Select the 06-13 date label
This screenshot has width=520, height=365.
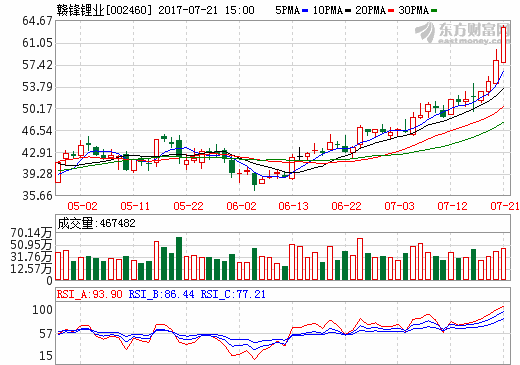294,206
